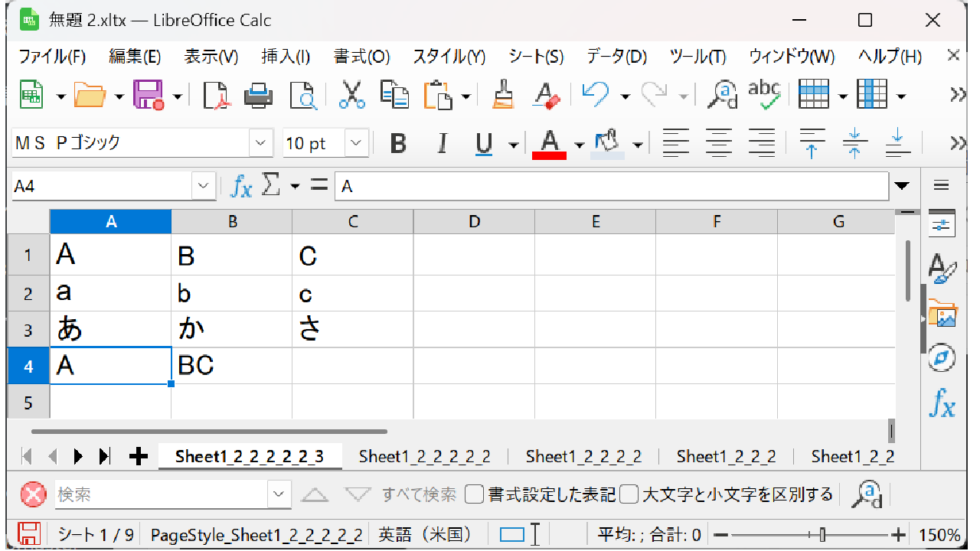Export directly as PDF
This screenshot has height=551, width=980.
217,95
